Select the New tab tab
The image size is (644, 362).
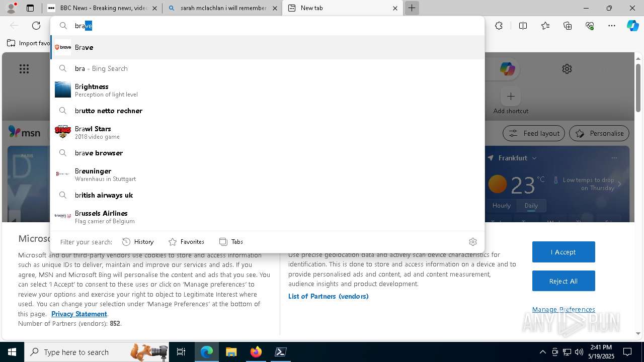342,8
